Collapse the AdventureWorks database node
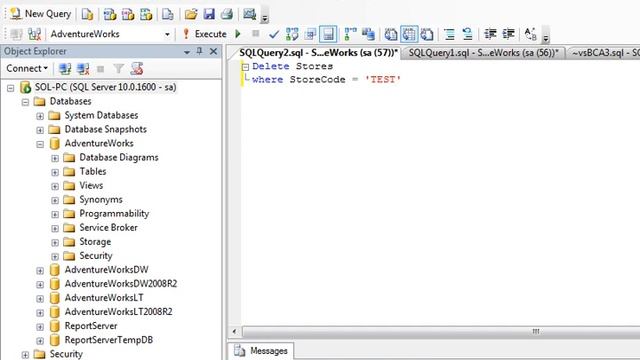This screenshot has height=360, width=640. coord(40,144)
